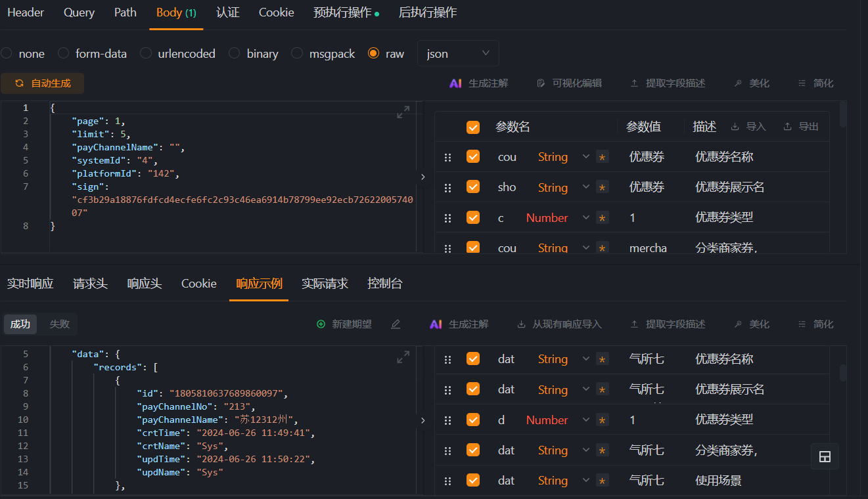This screenshot has height=499, width=868.
Task: Toggle required star on request row 优惠券展示名
Action: [x=602, y=187]
